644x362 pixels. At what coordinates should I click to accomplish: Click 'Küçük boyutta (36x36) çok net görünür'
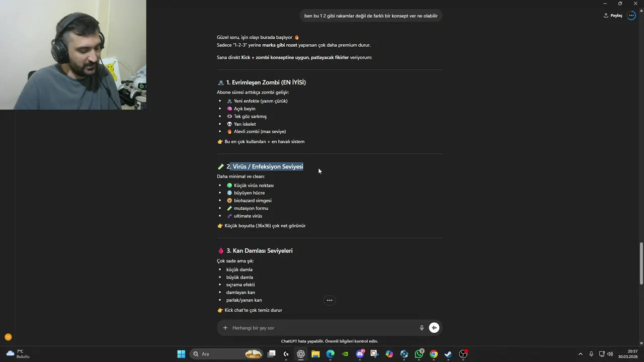tap(265, 226)
